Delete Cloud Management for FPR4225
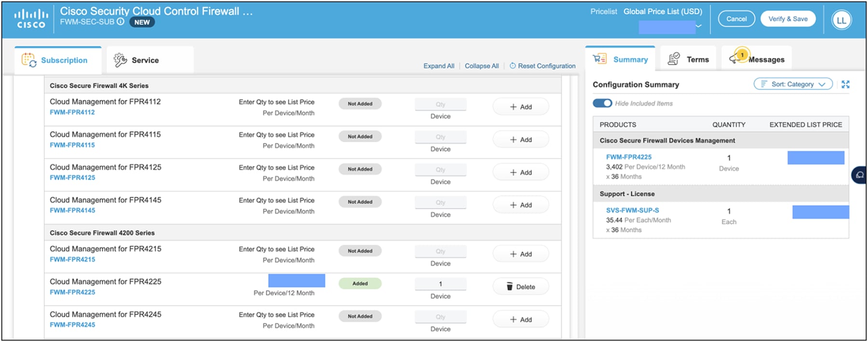This screenshot has width=868, height=342. point(521,287)
